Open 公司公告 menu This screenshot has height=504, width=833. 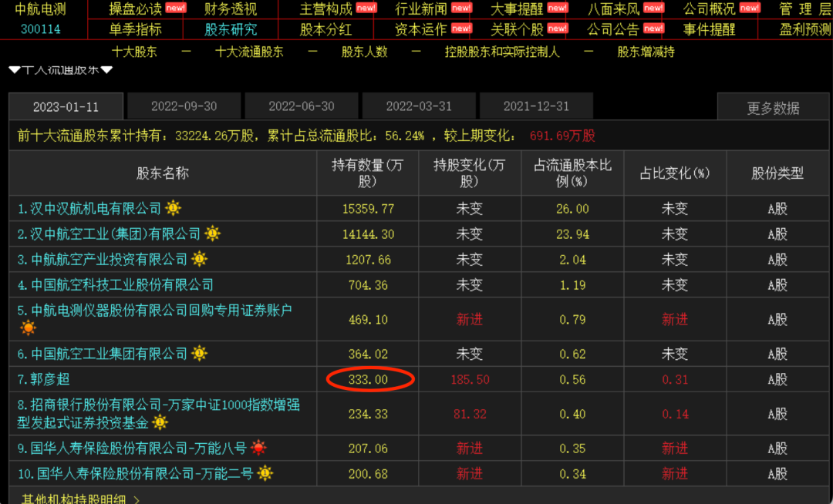614,29
